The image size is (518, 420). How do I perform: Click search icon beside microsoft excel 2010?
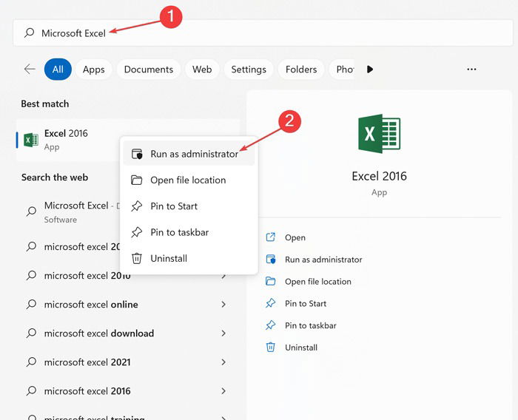31,275
